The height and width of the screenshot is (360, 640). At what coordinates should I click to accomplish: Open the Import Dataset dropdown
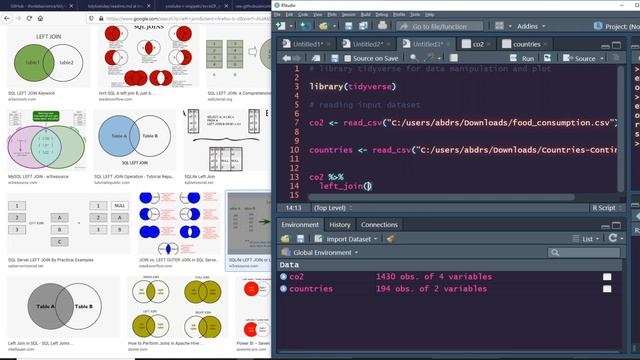coord(346,239)
